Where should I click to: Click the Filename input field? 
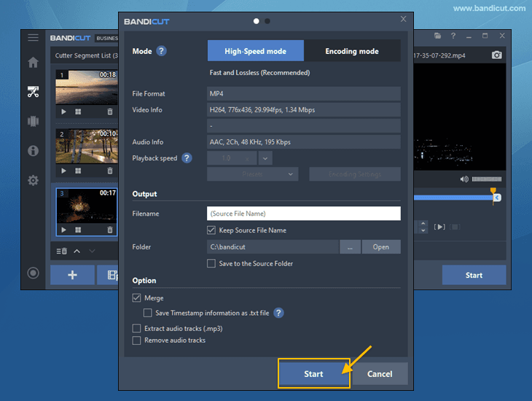click(x=304, y=214)
